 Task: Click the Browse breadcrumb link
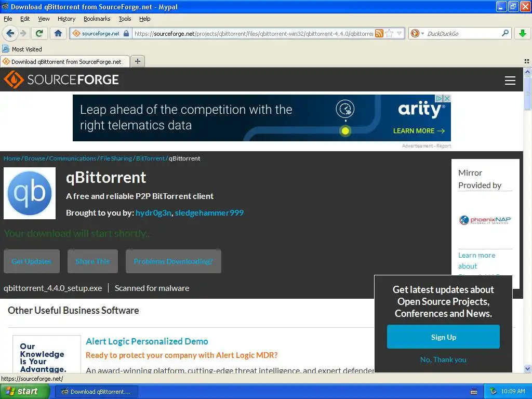(35, 158)
